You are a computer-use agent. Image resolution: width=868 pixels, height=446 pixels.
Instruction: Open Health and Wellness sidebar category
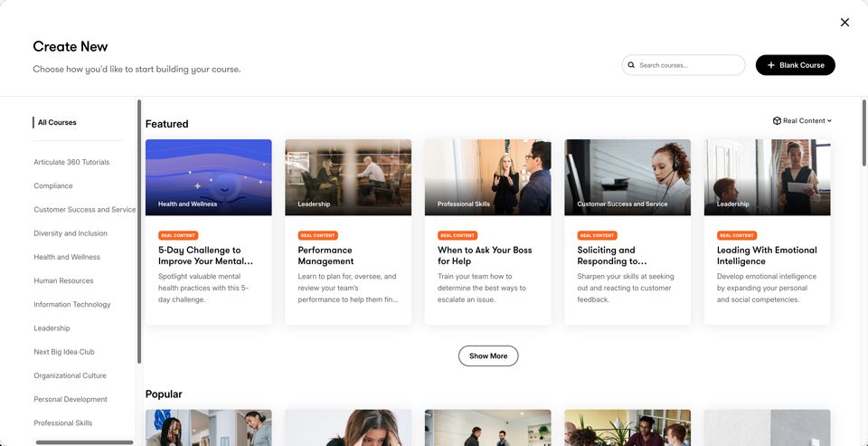pyautogui.click(x=67, y=257)
